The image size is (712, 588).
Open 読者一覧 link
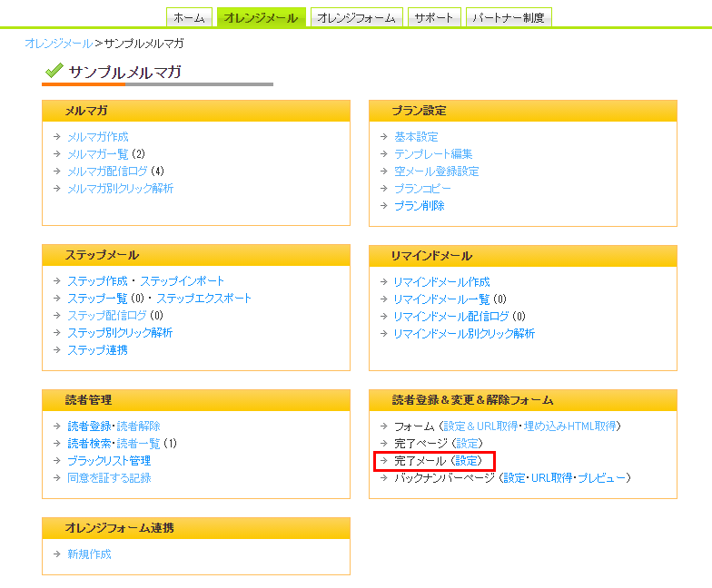point(138,444)
